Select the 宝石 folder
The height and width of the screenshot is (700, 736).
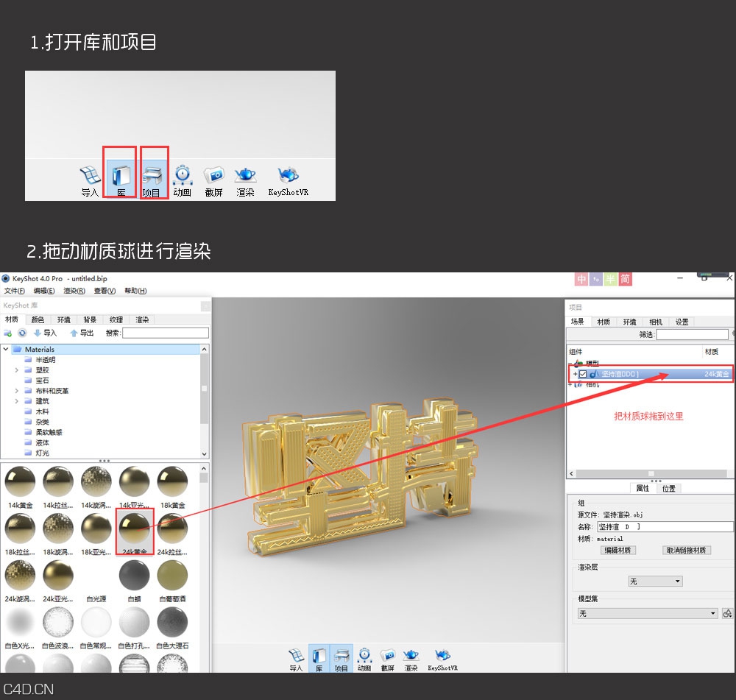(x=42, y=381)
